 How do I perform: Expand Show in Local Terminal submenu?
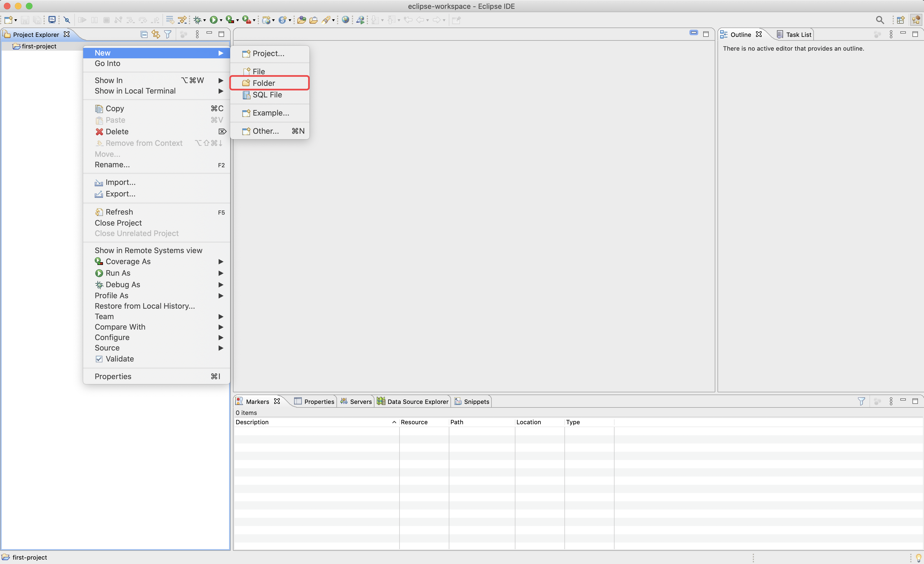tap(156, 91)
